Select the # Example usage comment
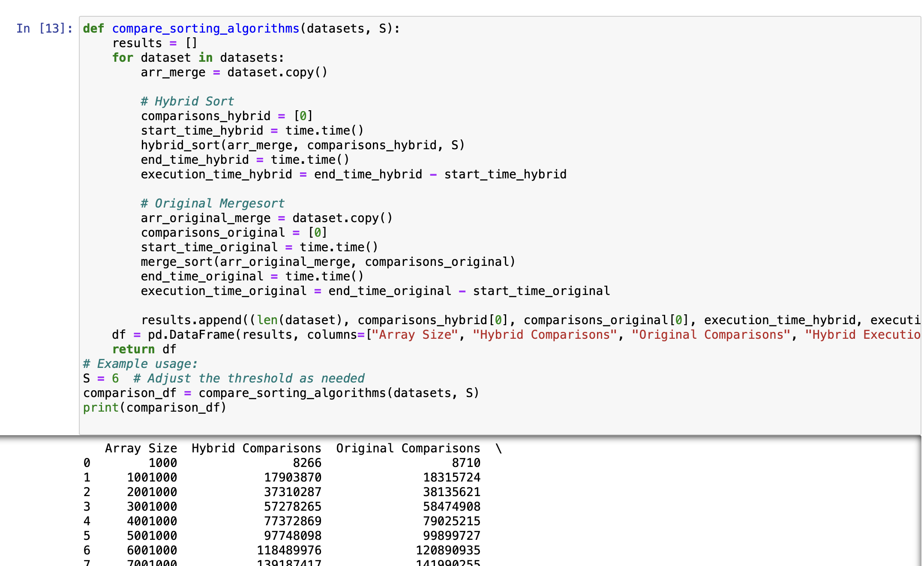Viewport: 924px width, 566px height. click(140, 363)
